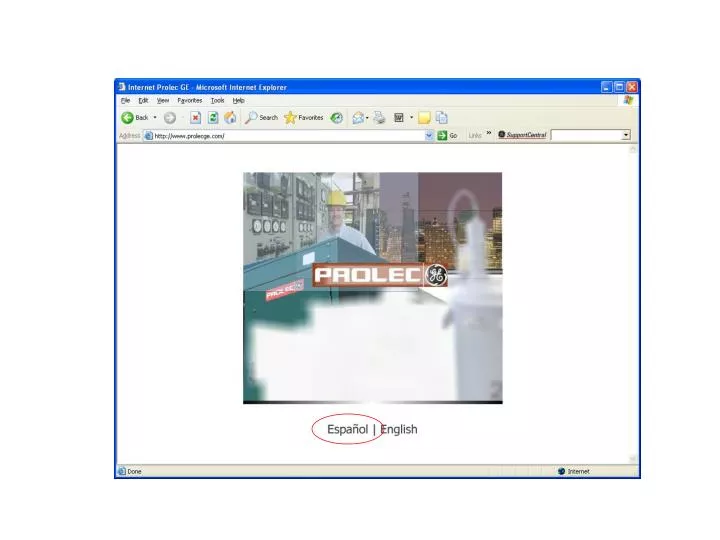Screen dimensions: 720x540
Task: Close the Internet Explorer window
Action: [x=632, y=87]
